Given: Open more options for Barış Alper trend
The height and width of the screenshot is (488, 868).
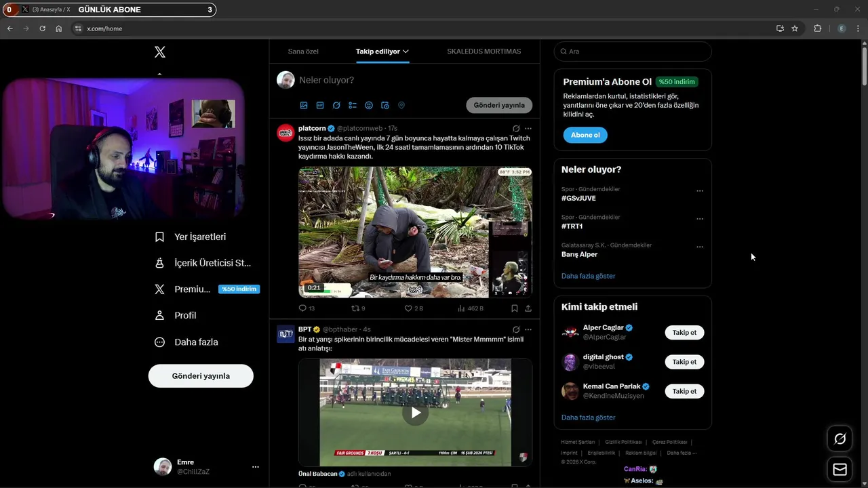Looking at the screenshot, I should (x=700, y=247).
